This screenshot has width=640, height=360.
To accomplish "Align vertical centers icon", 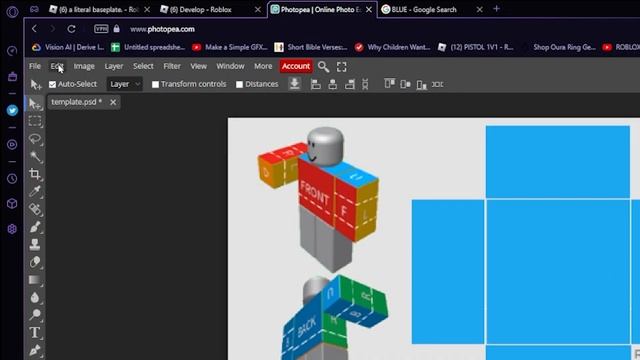I will click(405, 84).
